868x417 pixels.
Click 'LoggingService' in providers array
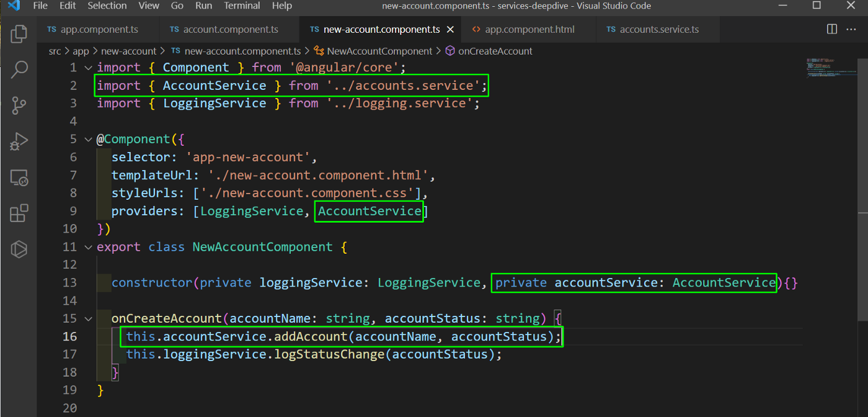click(x=252, y=211)
